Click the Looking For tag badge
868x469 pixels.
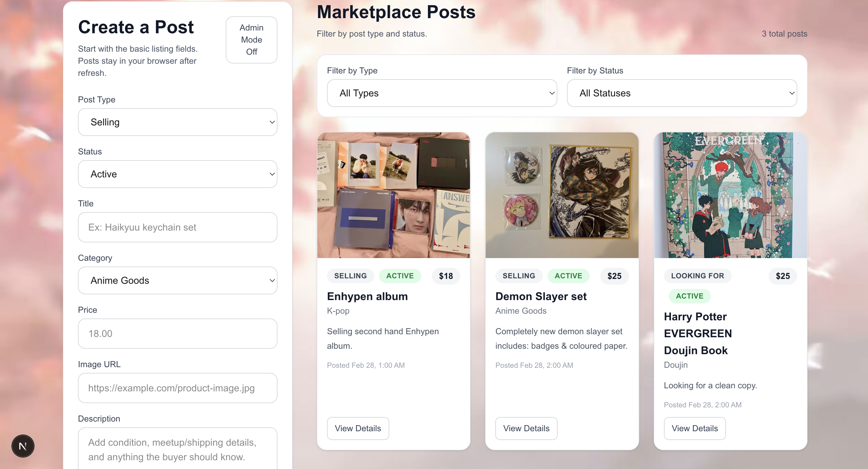tap(697, 276)
